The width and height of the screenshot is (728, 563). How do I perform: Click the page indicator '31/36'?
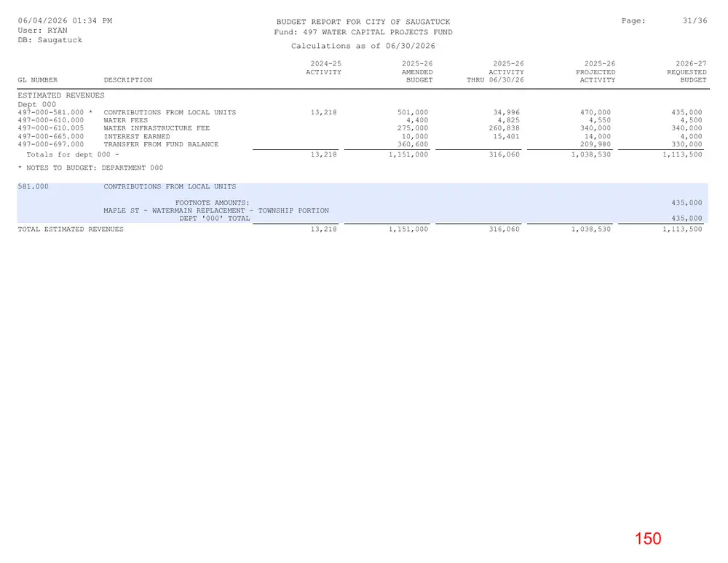(695, 21)
